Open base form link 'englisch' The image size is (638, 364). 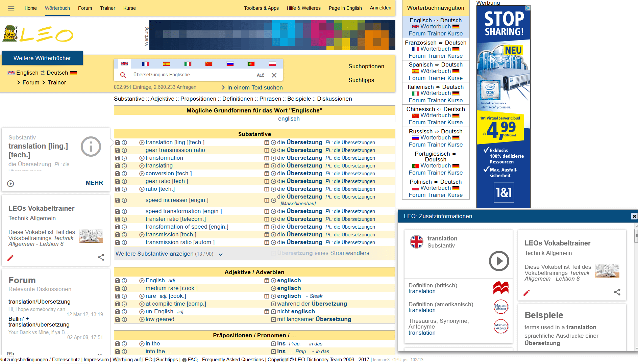click(289, 119)
